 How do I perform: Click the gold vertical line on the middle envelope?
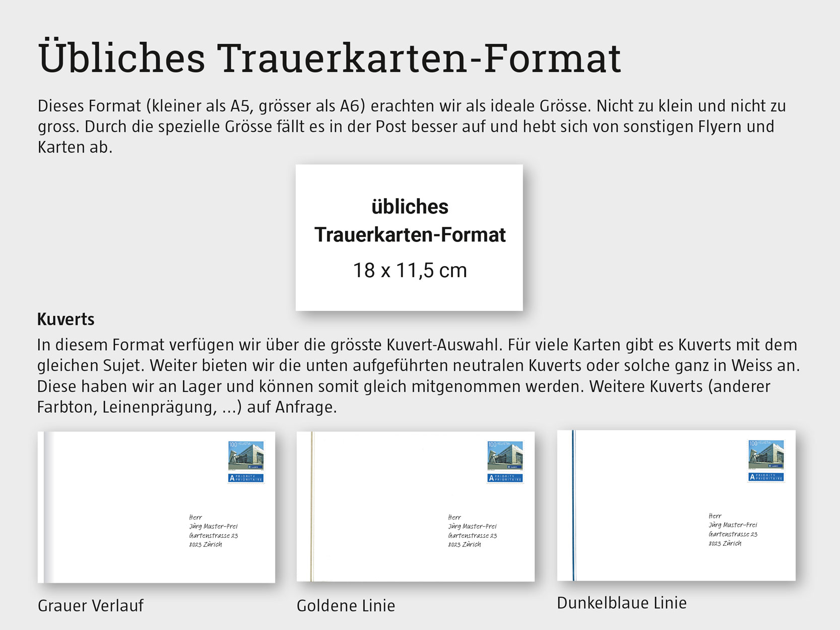coord(312,507)
